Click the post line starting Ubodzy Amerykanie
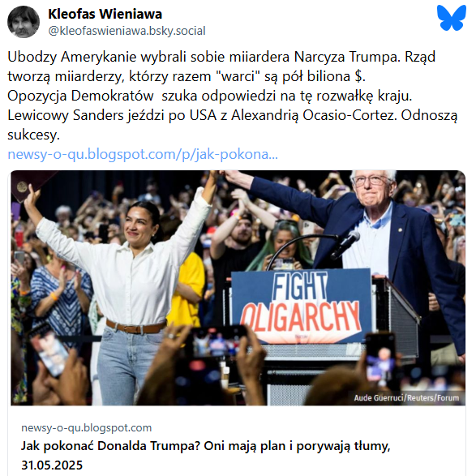Screen dimensions: 476x476 click(x=221, y=57)
